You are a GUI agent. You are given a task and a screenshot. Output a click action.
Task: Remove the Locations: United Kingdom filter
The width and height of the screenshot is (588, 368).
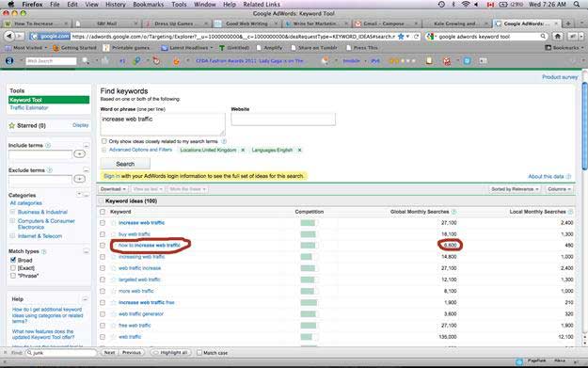pyautogui.click(x=243, y=150)
